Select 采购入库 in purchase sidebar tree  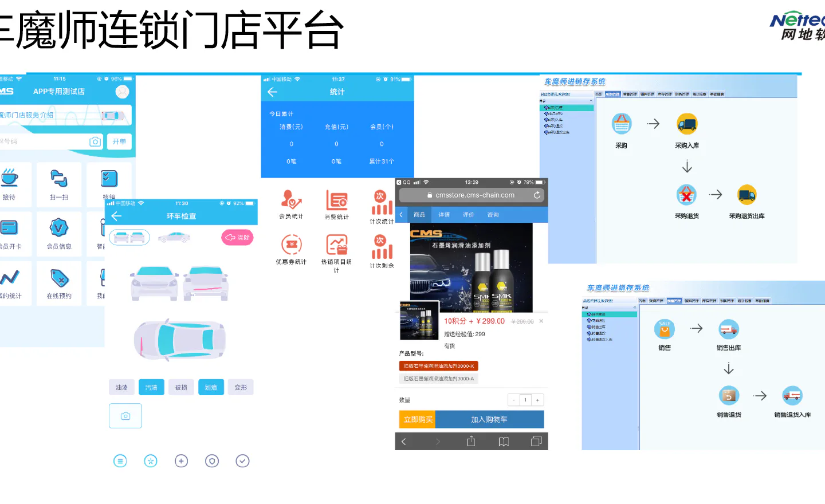click(556, 120)
